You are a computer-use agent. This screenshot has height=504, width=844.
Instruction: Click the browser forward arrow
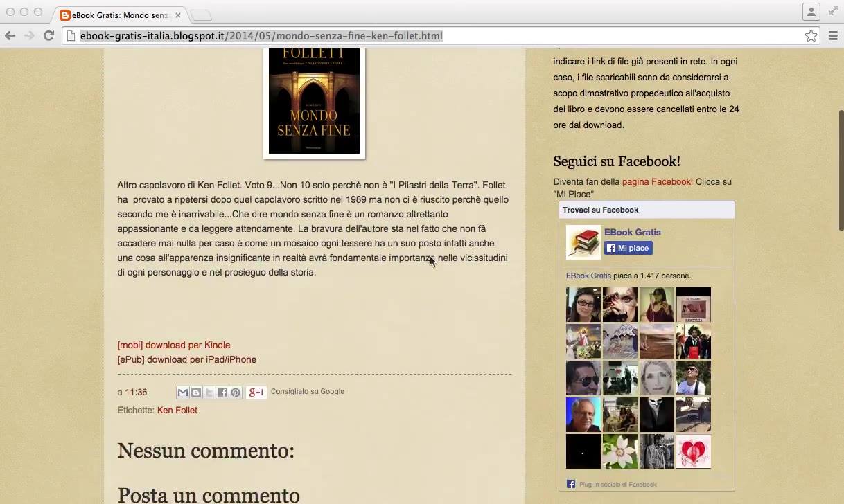(x=29, y=36)
